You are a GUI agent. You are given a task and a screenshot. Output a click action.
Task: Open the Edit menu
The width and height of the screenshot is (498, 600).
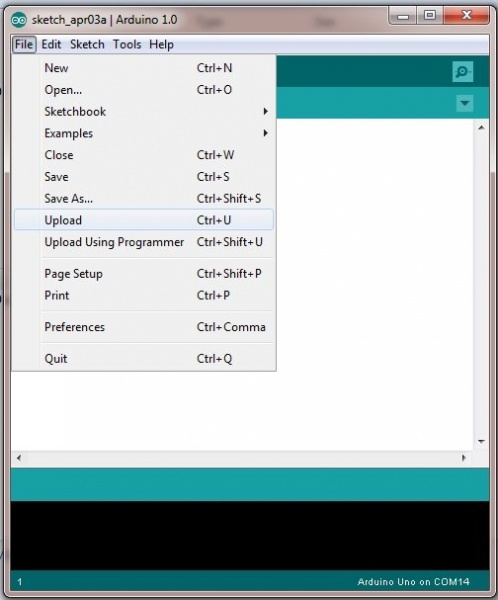pos(51,44)
